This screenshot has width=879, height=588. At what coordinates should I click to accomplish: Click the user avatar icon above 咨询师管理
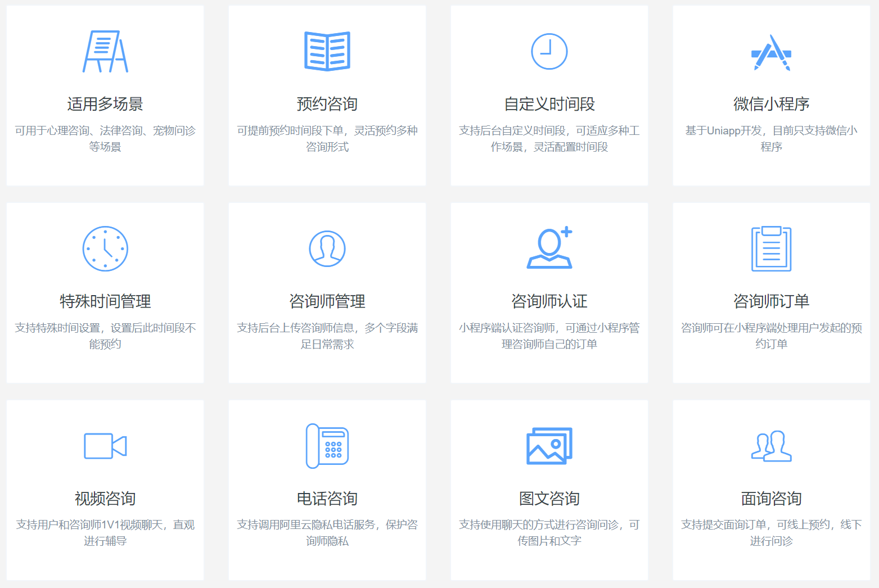[x=327, y=248]
